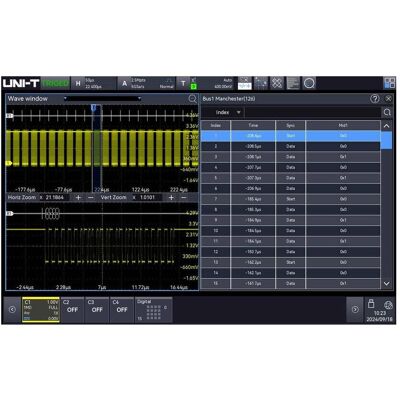Click the lock icon in bottom bar
400x400 pixels.
[371, 304]
